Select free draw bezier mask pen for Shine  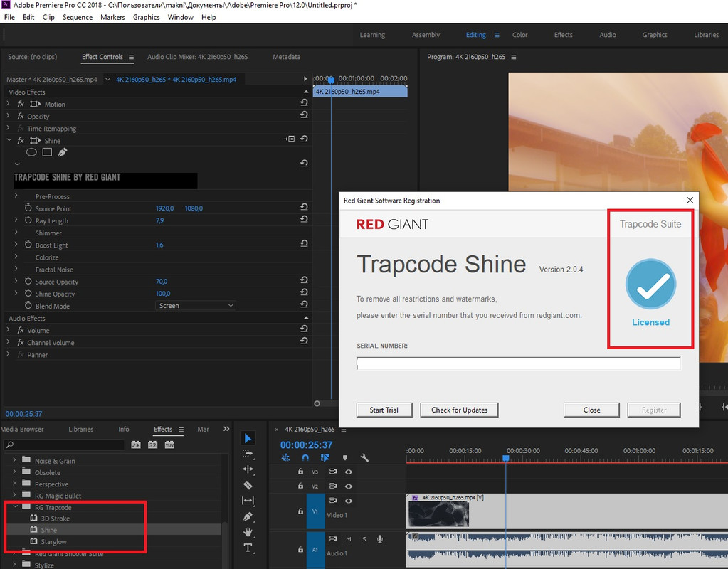63,152
